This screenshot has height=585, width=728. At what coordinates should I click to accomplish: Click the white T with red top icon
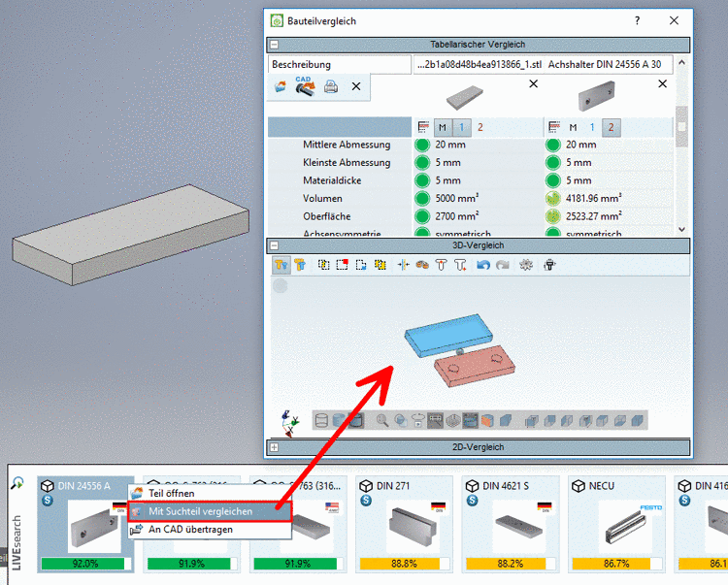[x=441, y=265]
